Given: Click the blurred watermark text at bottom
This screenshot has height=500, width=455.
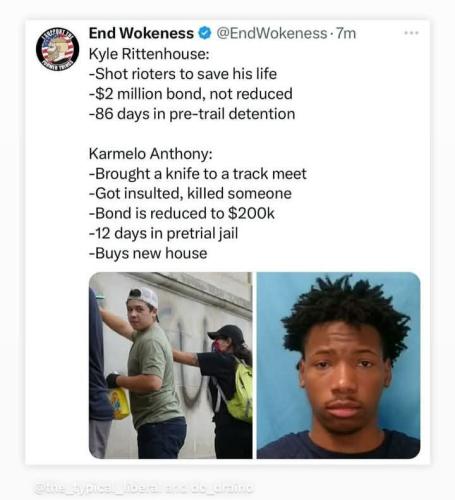Looking at the screenshot, I should pyautogui.click(x=143, y=487).
